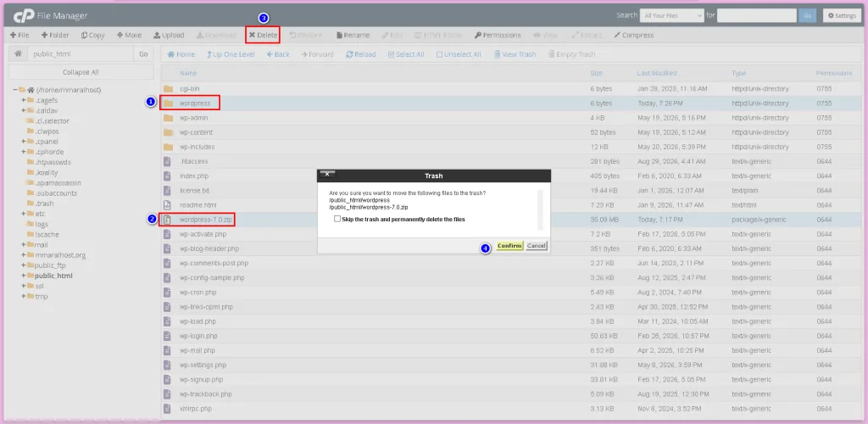868x424 pixels.
Task: Tick Skip the trash permanently delete checkbox
Action: click(x=337, y=219)
